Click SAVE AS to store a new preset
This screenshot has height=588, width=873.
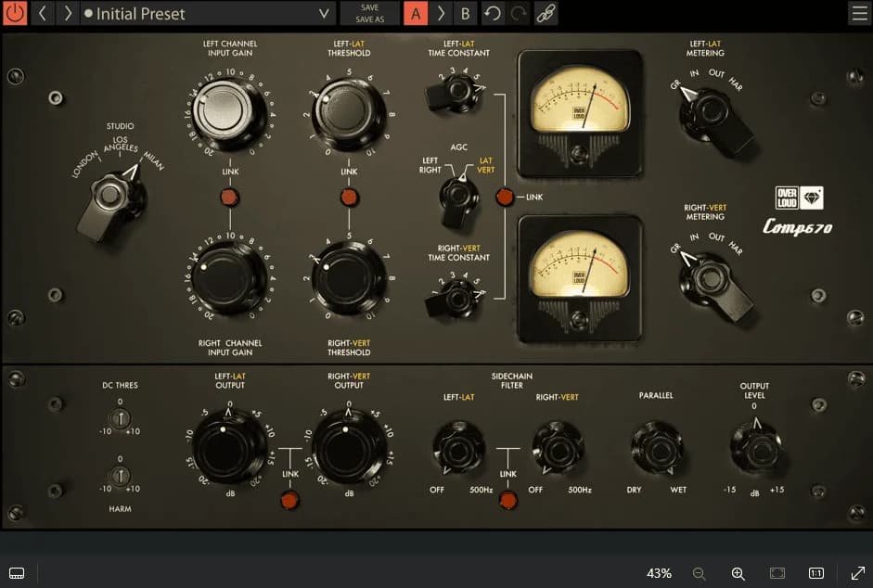click(x=370, y=19)
